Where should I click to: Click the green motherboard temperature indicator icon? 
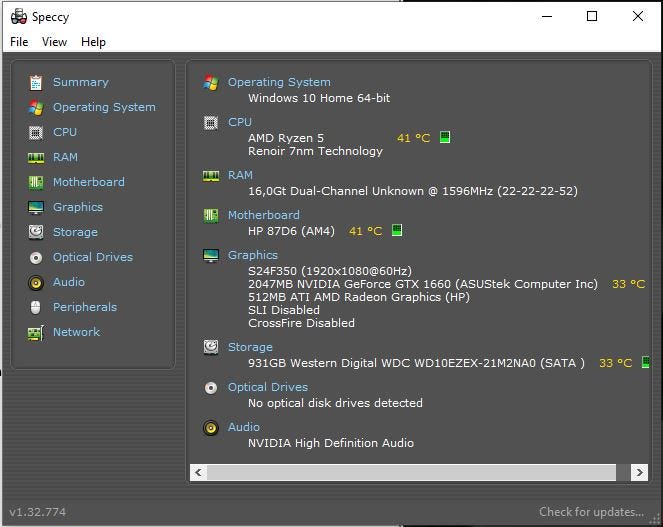tap(397, 231)
